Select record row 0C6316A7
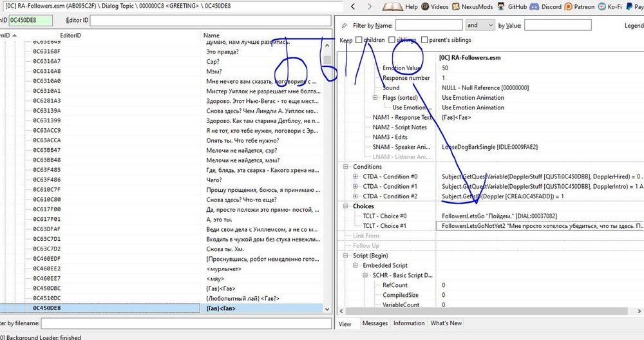Screen dimensions: 644x340 click(x=162, y=62)
